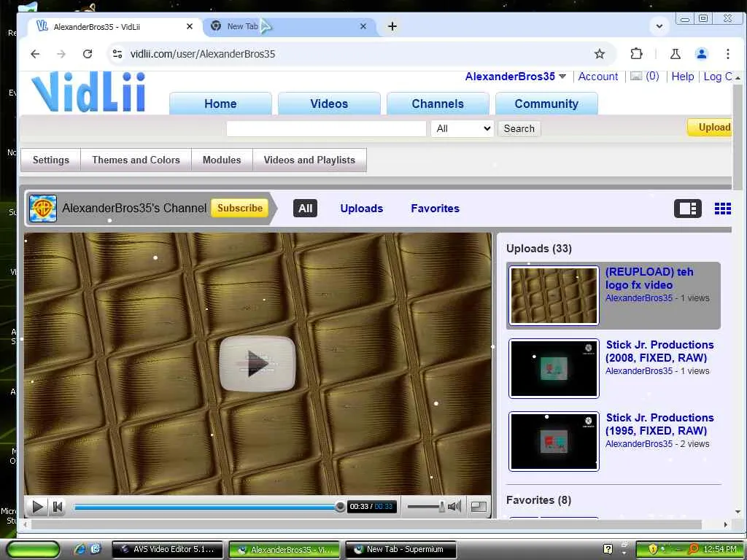The image size is (747, 560).
Task: Click the green Start button on taskbar
Action: (x=34, y=550)
